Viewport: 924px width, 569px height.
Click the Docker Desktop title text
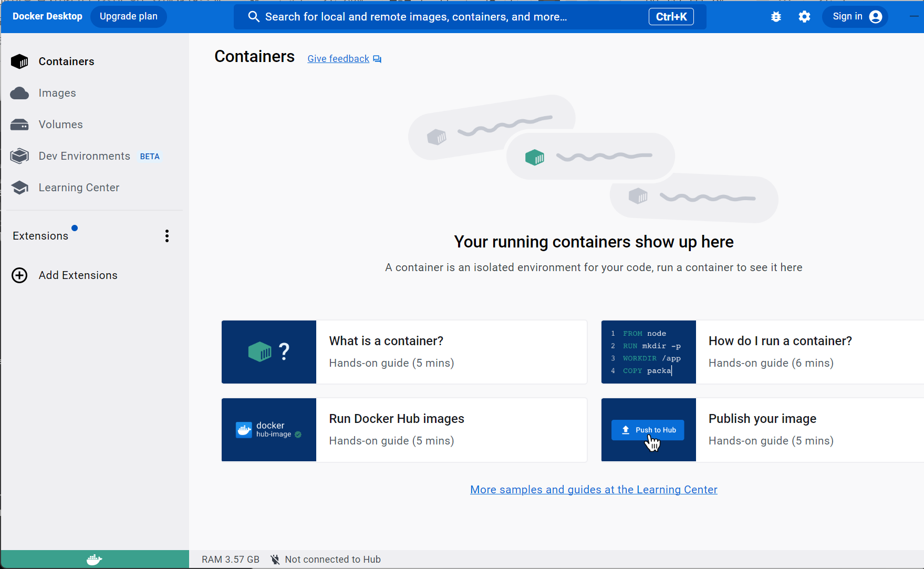click(x=47, y=16)
